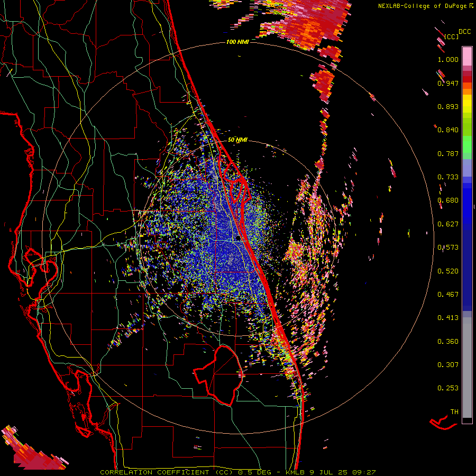Click the black radar site dot at the rings' center

[239, 239]
